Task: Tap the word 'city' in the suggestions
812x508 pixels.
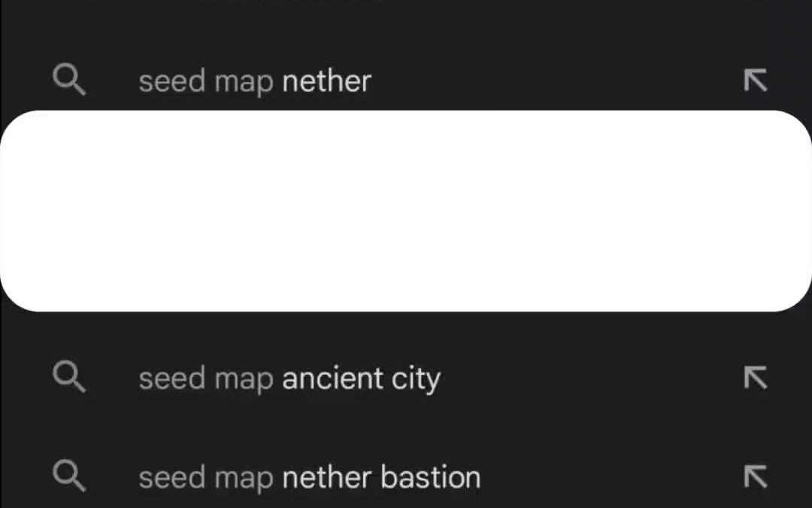Action: click(x=416, y=379)
